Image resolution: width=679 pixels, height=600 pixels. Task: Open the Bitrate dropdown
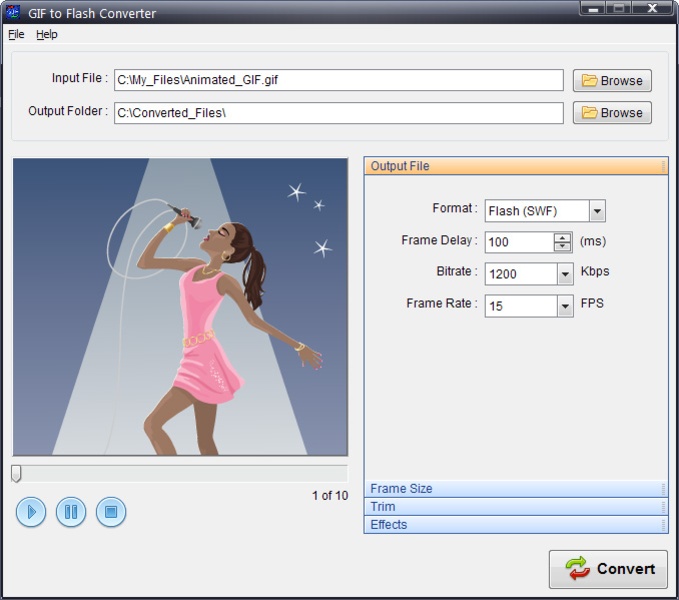click(x=565, y=274)
